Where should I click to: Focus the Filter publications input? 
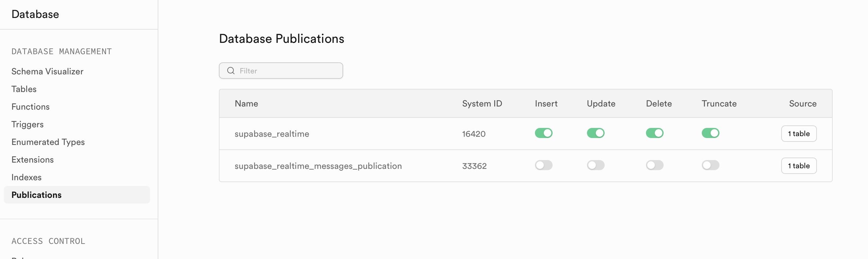(x=281, y=71)
